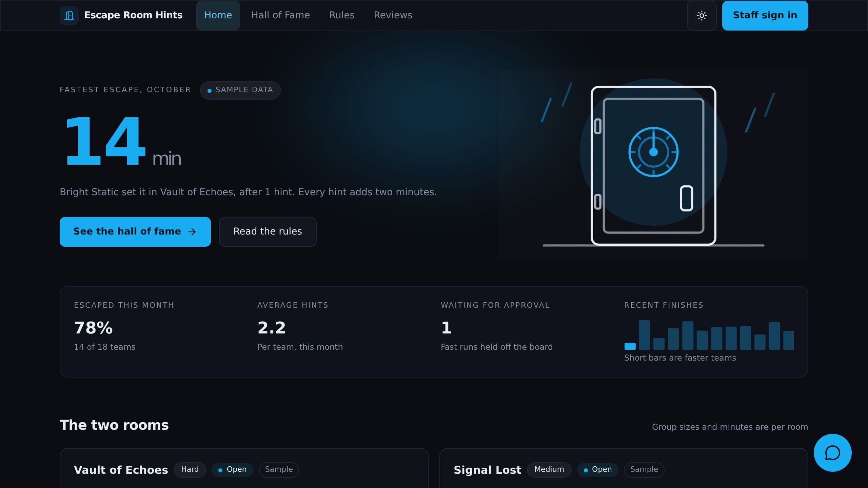Open the Hall of Fame nav tab
This screenshot has height=488, width=868.
(280, 15)
